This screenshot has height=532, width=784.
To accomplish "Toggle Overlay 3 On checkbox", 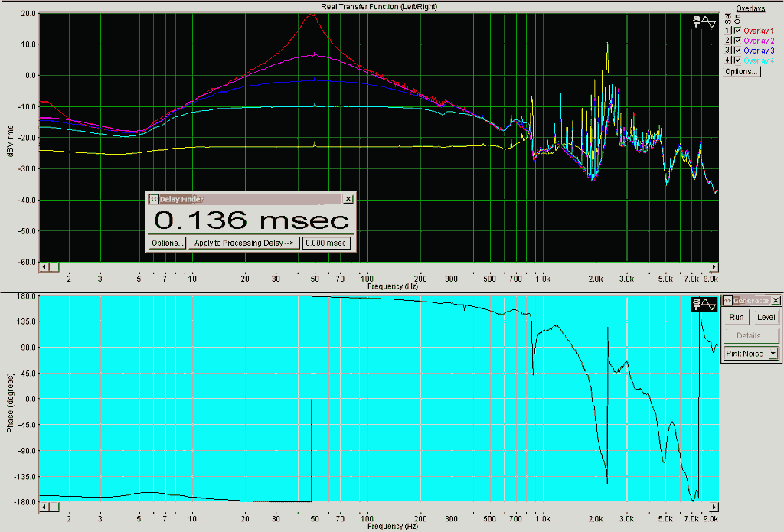I will 737,51.
